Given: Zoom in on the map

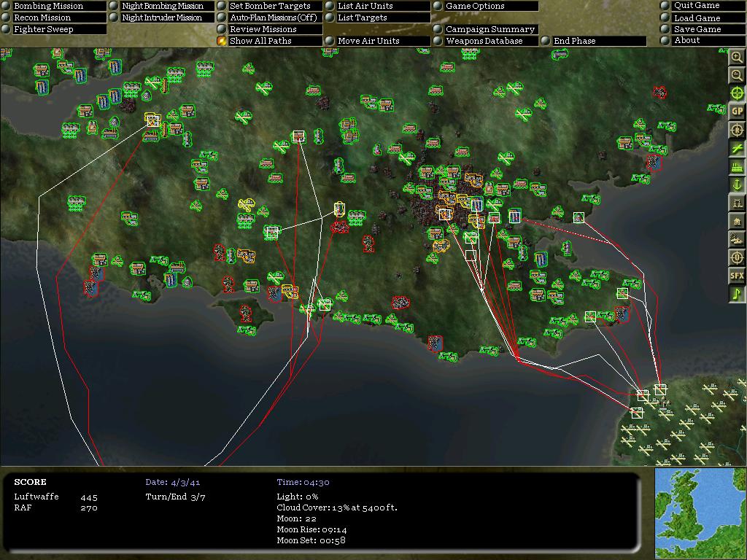Looking at the screenshot, I should (x=737, y=57).
